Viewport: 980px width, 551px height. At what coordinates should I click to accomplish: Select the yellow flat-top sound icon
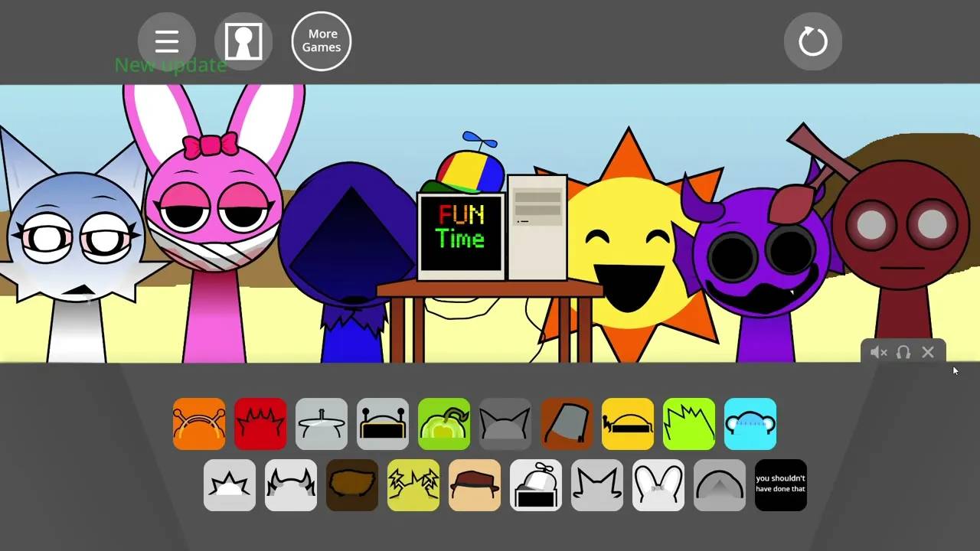point(628,424)
